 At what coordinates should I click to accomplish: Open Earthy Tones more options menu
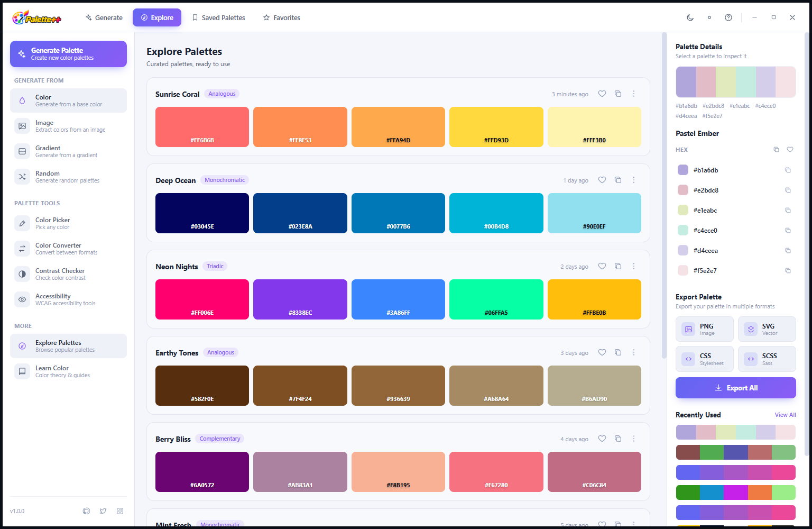[633, 352]
